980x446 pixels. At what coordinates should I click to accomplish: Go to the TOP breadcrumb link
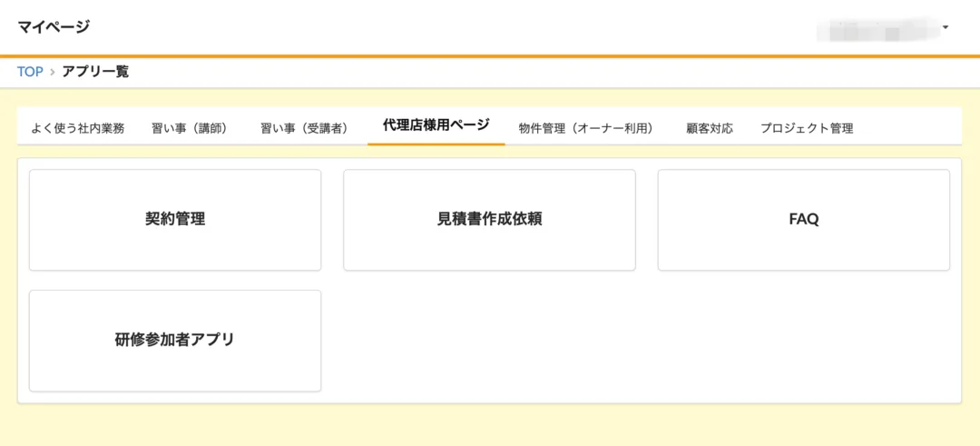[30, 72]
